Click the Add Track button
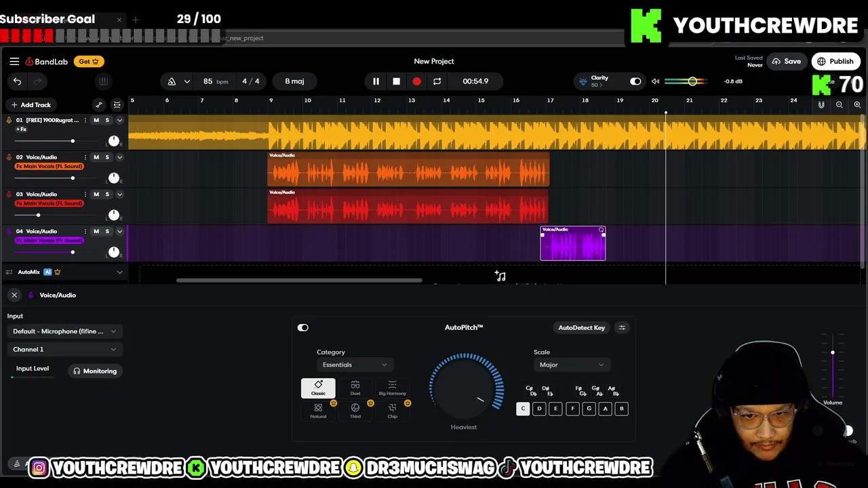The height and width of the screenshot is (488, 868). point(31,105)
